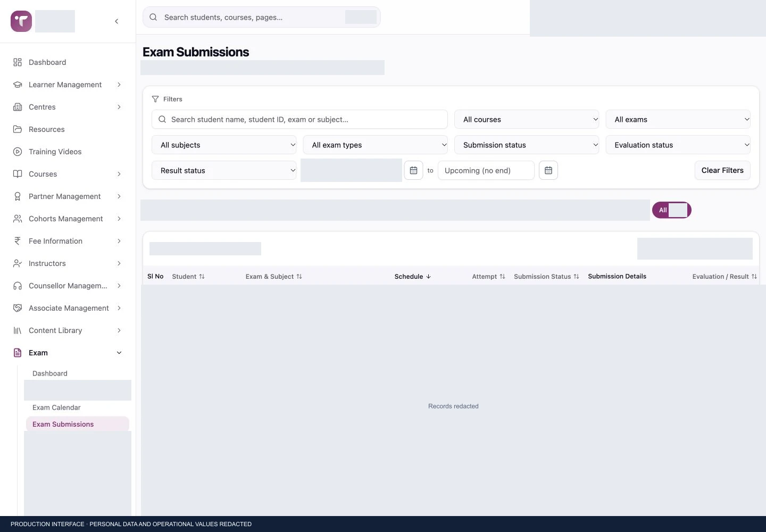Toggle the All switch above the table
Viewport: 766px width, 532px height.
coord(672,210)
